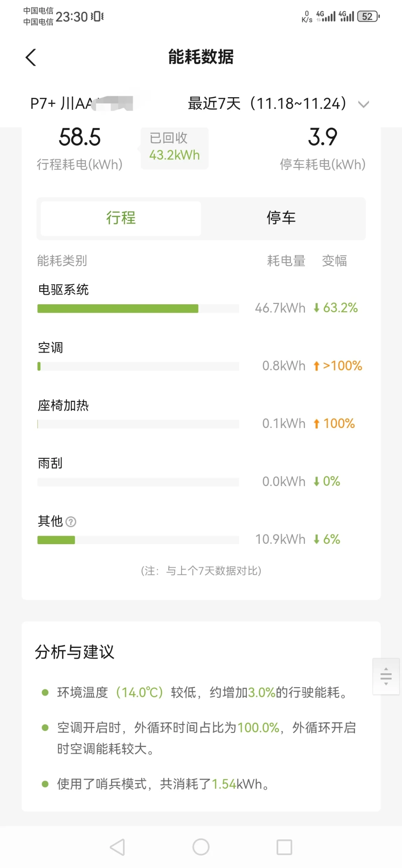Open the P7+ vehicle selector

[x=82, y=104]
